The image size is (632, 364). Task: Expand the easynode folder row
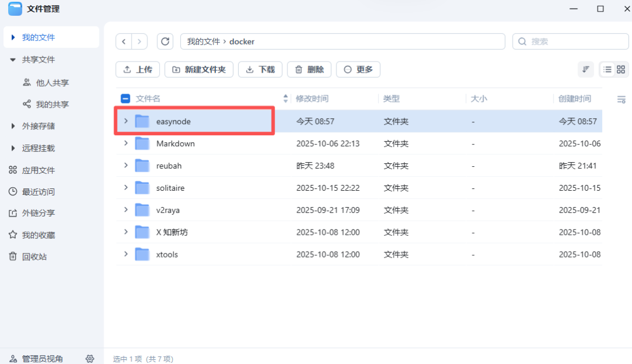[125, 121]
